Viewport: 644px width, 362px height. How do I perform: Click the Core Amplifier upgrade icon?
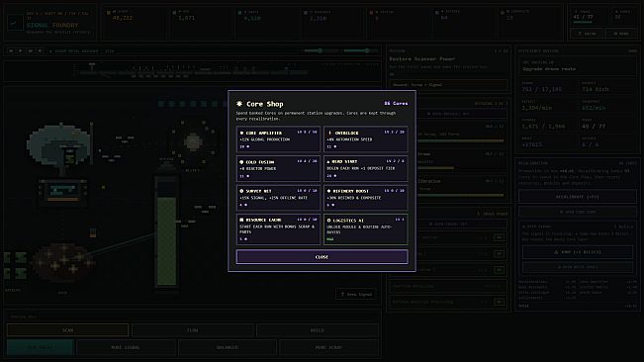tap(241, 133)
